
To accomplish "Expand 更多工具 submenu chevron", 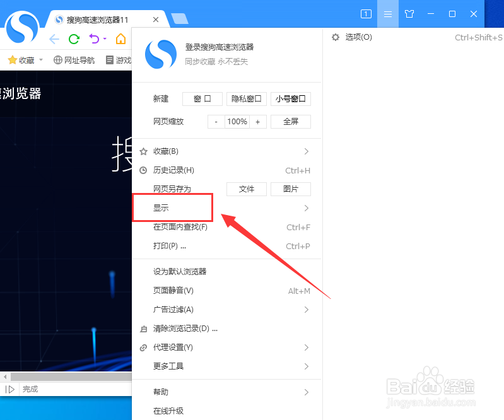I will 307,366.
